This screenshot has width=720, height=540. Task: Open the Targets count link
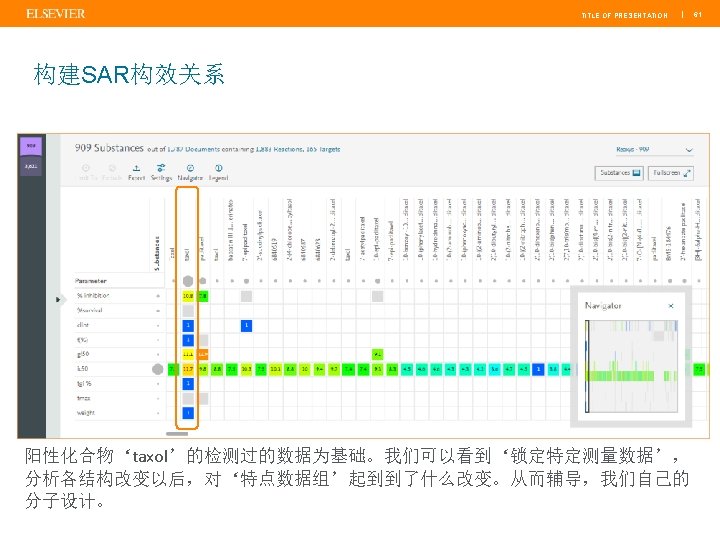324,149
